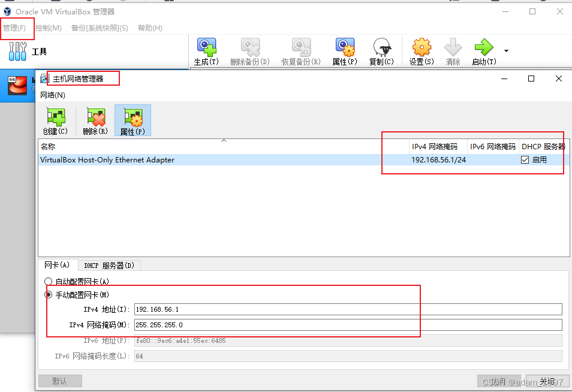Click the 默认 button at the bottom
Screen dimensions: 572x392
point(60,381)
